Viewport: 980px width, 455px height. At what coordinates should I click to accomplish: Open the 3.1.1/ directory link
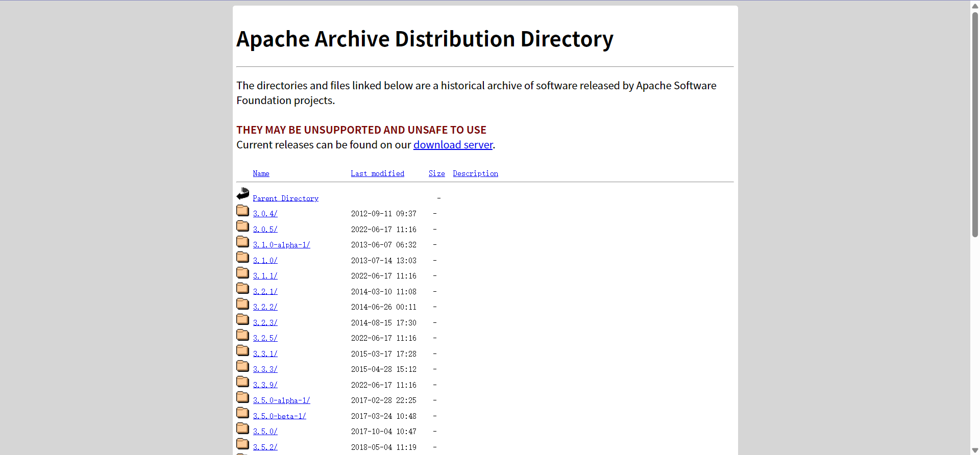[265, 276]
